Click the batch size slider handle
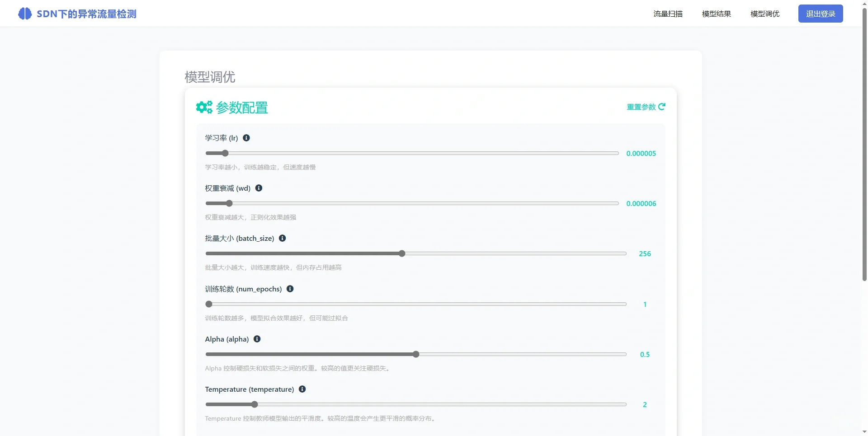This screenshot has height=436, width=868. (402, 253)
